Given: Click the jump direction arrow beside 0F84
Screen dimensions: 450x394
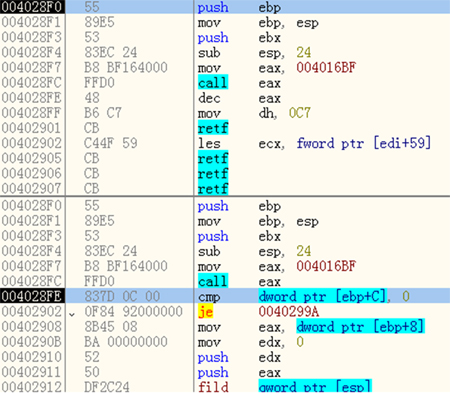Looking at the screenshot, I should coord(72,314).
